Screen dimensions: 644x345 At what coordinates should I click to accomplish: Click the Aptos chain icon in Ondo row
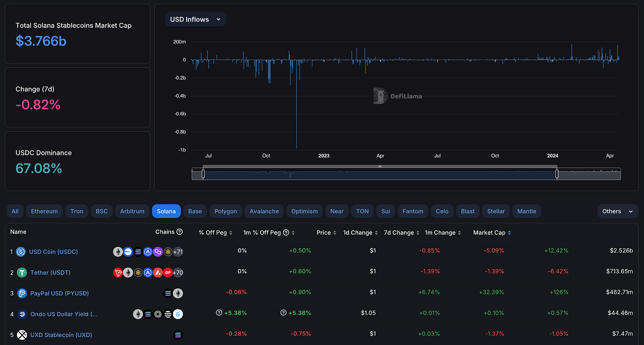168,314
